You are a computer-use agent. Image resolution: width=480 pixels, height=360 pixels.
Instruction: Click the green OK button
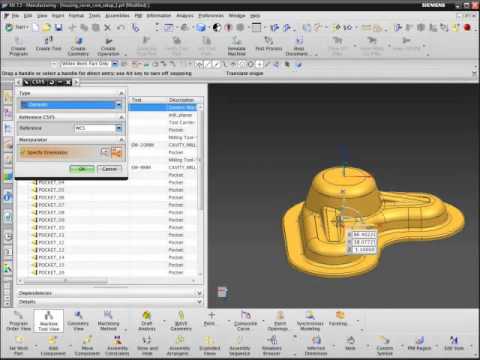tap(82, 169)
